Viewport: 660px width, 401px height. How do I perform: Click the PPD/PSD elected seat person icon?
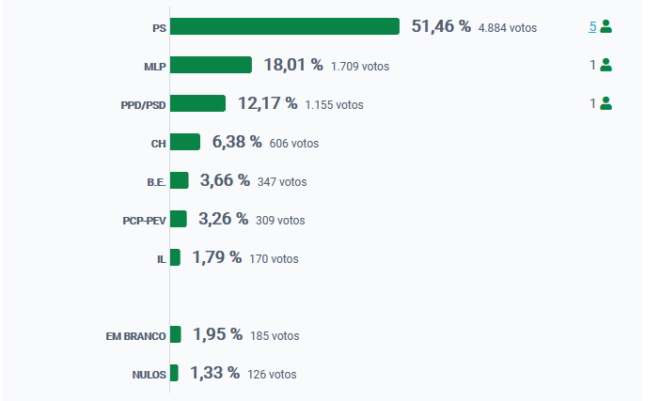point(606,104)
